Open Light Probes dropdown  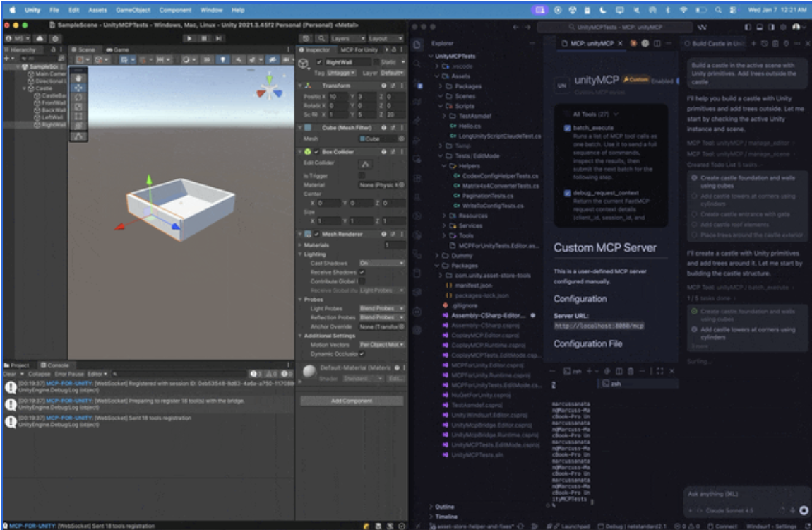coord(382,308)
